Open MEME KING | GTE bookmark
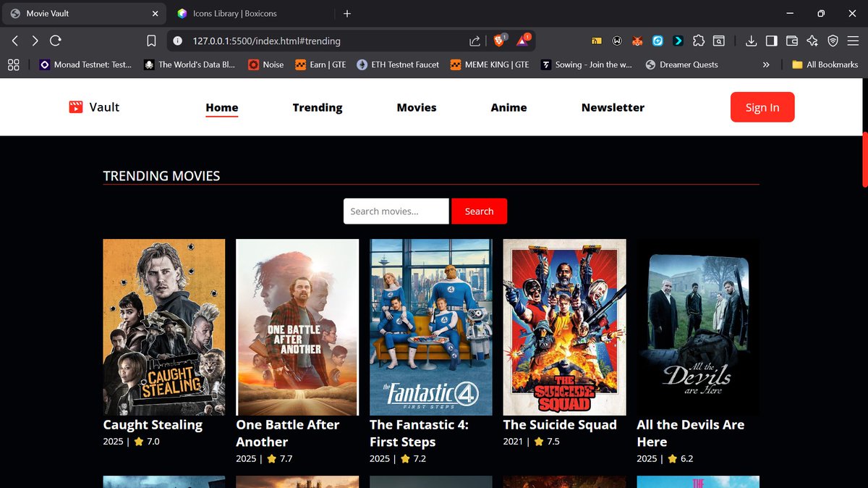This screenshot has height=488, width=868. (x=490, y=64)
